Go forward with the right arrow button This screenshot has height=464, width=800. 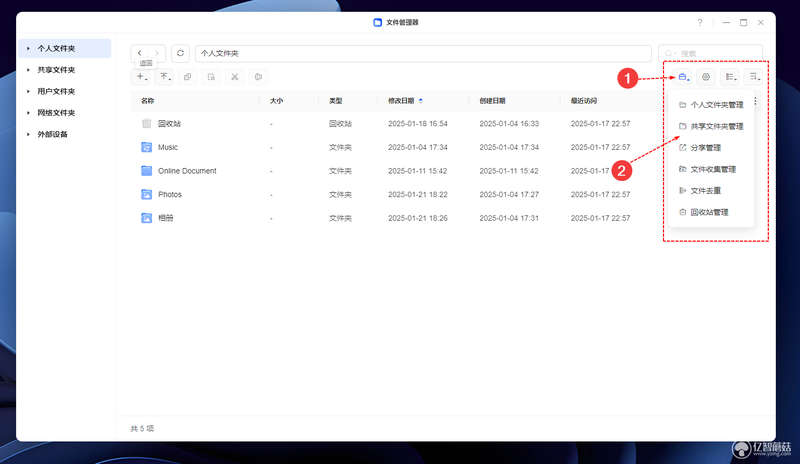point(157,53)
